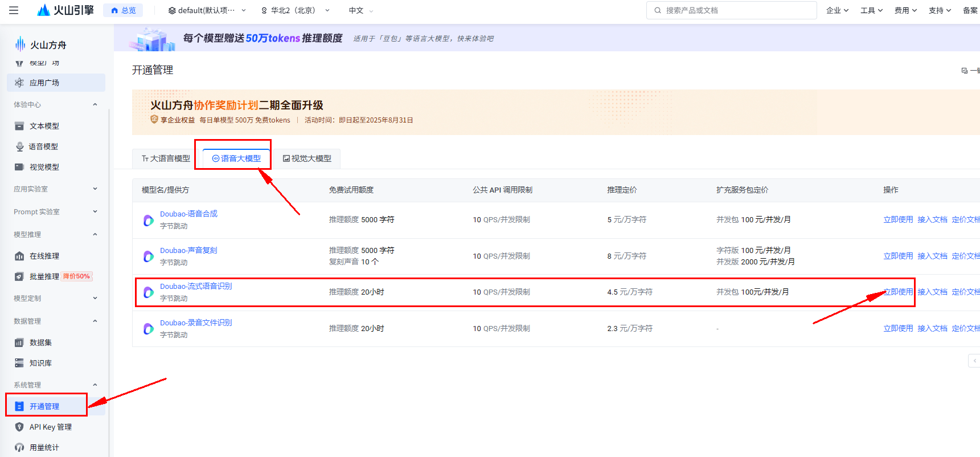Open the 费用 top menu
This screenshot has width=980, height=457.
(905, 10)
